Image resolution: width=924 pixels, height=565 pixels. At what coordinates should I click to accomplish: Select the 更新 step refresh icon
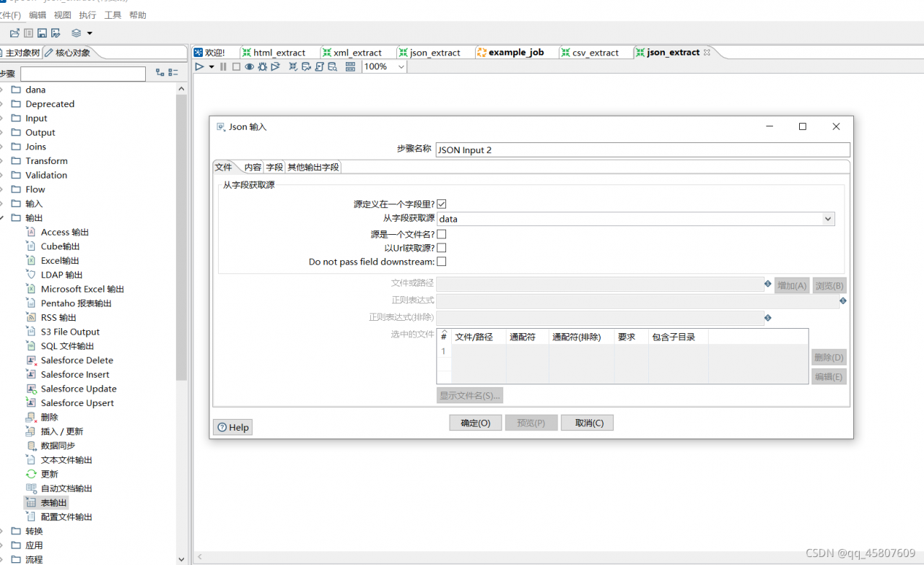click(31, 474)
